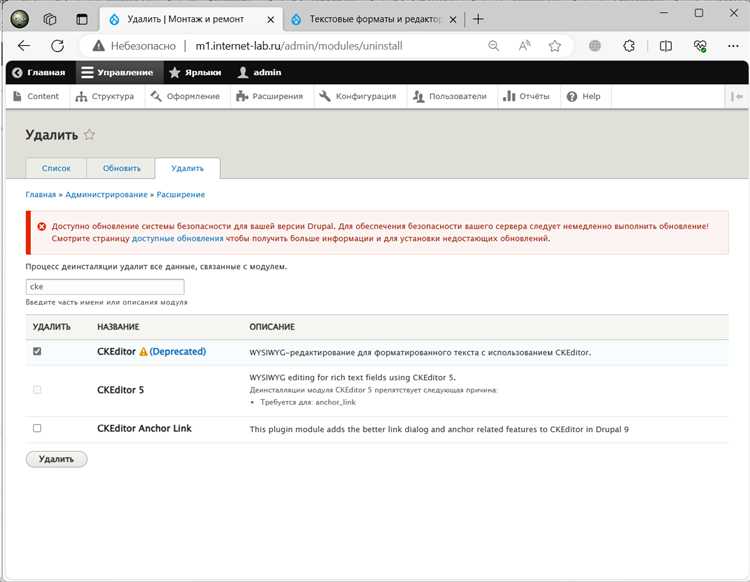Image resolution: width=750 pixels, height=582 pixels.
Task: Add page to favorites with star icon
Action: tap(555, 46)
